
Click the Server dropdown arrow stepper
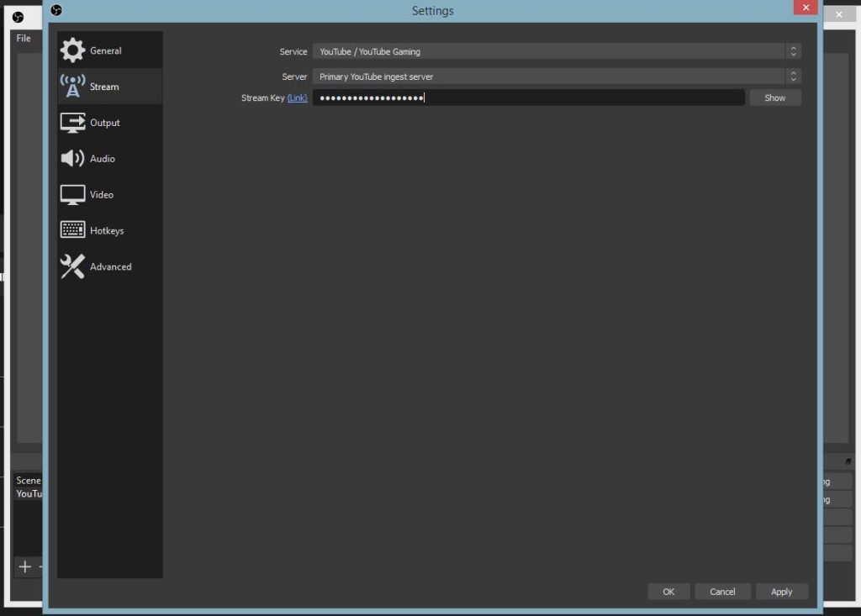793,76
